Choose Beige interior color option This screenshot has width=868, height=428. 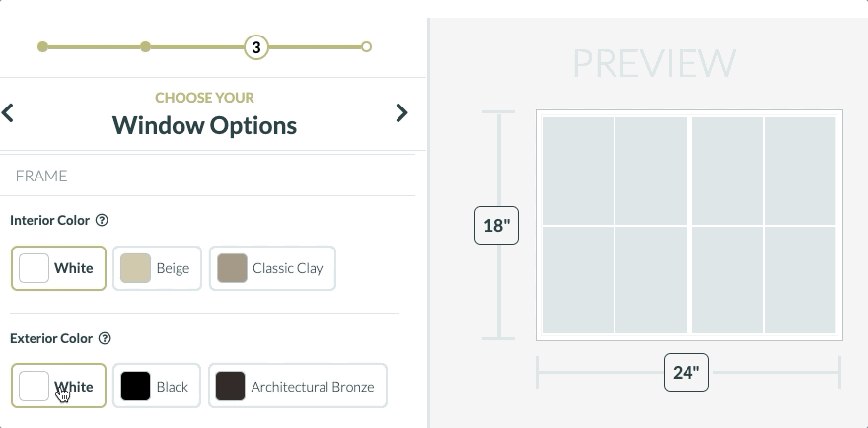157,268
